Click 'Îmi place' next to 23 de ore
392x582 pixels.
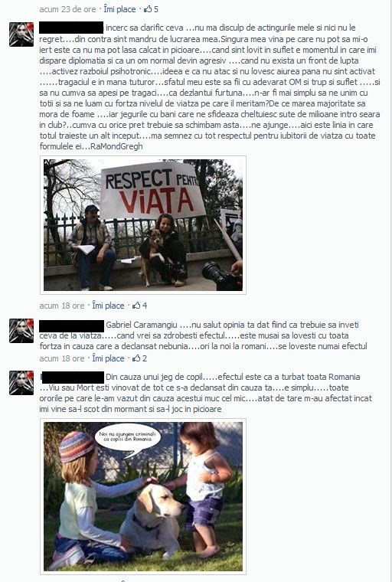[119, 9]
